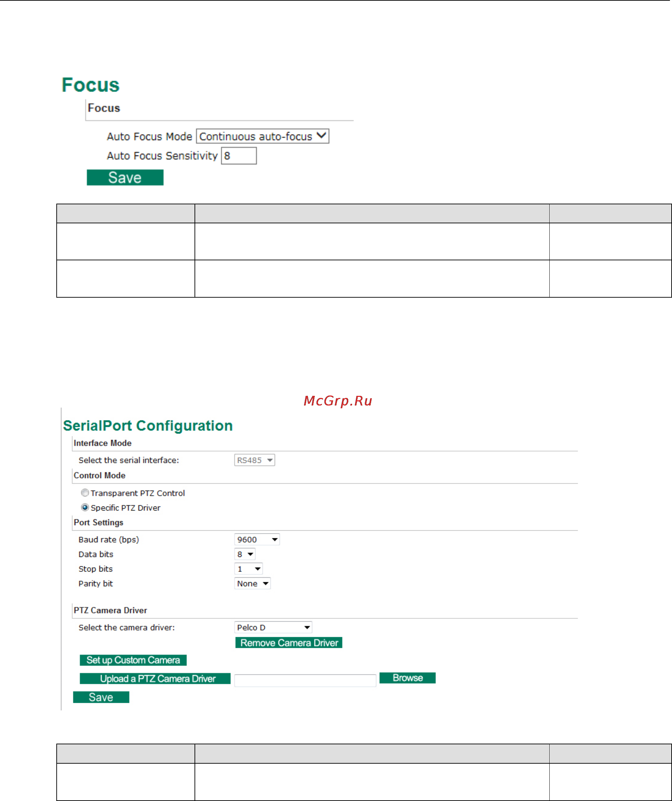Open the Auto Focus Mode dropdown
The width and height of the screenshot is (672, 801).
(262, 136)
